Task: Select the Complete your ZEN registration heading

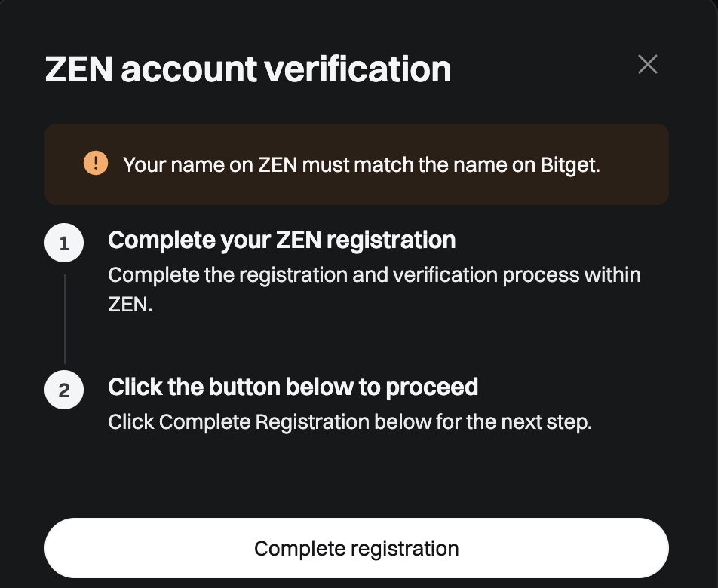Action: click(x=281, y=240)
